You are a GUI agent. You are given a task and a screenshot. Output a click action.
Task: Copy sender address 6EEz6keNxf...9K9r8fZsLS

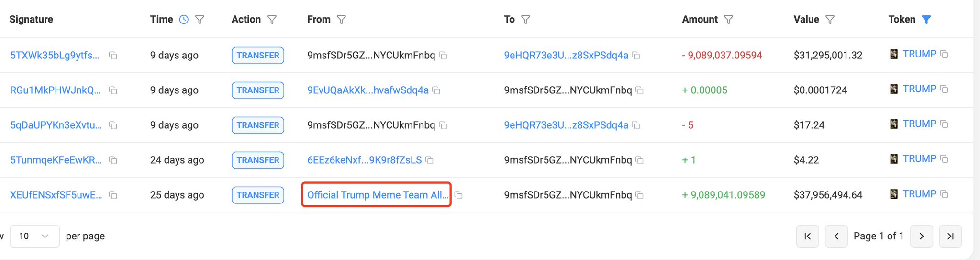point(430,160)
